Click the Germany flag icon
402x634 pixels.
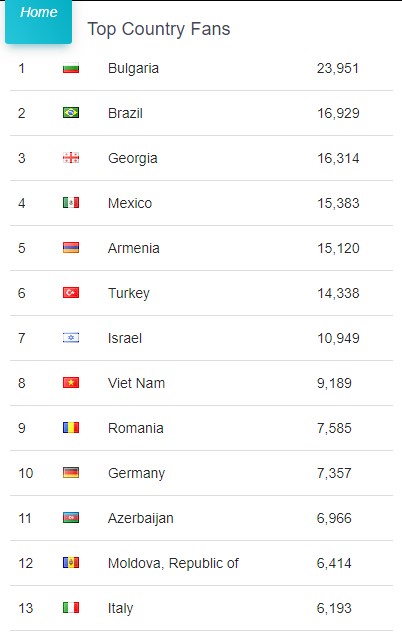(71, 472)
